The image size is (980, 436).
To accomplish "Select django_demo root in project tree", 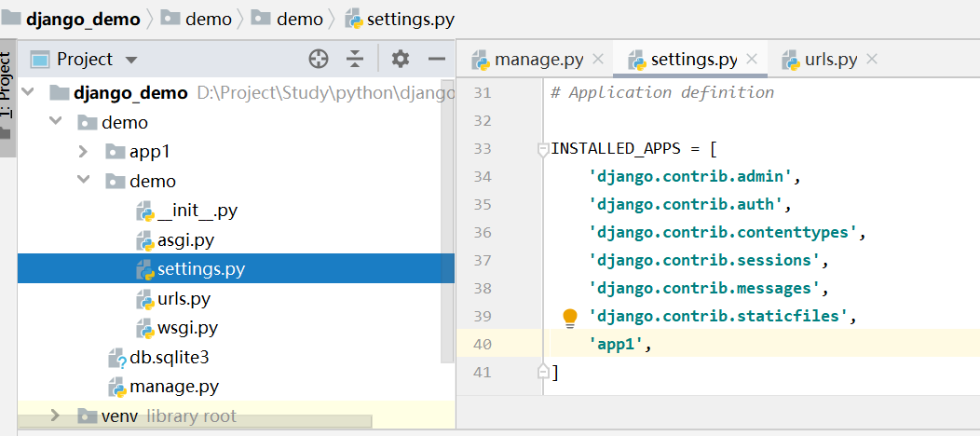I will (x=130, y=93).
